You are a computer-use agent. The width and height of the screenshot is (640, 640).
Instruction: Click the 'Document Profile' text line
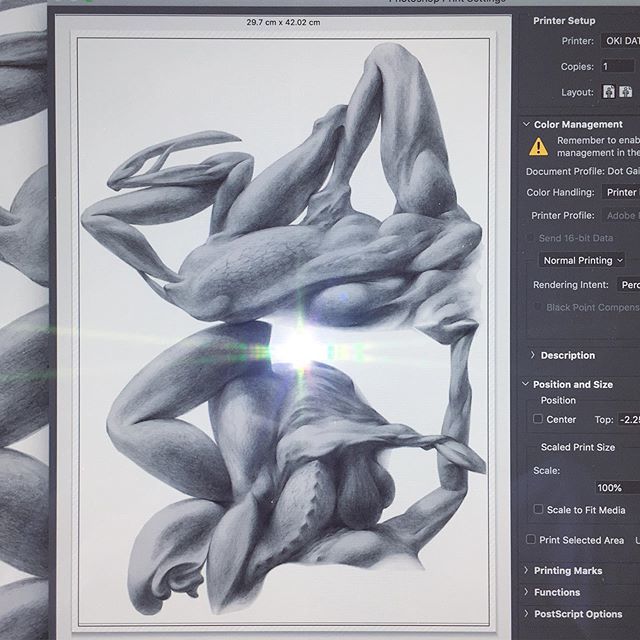coord(583,171)
